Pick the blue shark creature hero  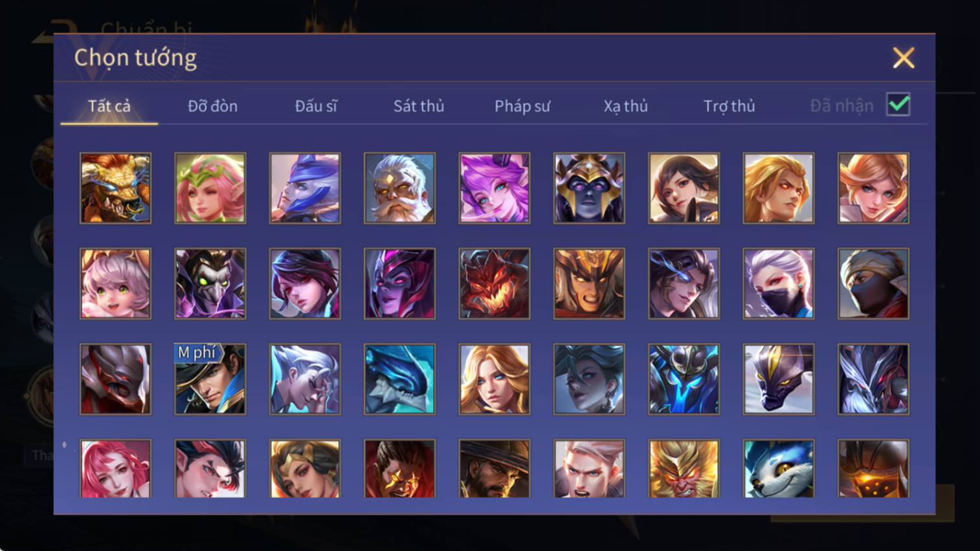click(x=399, y=379)
